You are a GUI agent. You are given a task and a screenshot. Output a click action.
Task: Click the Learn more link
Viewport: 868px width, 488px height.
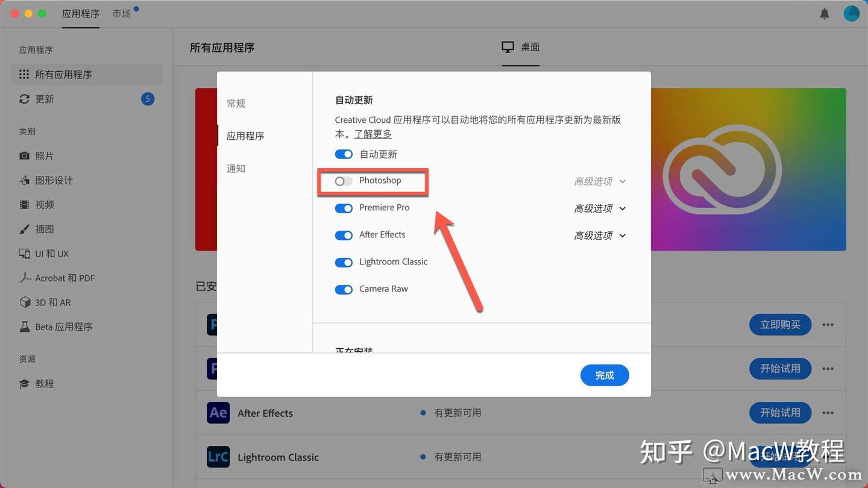click(373, 134)
